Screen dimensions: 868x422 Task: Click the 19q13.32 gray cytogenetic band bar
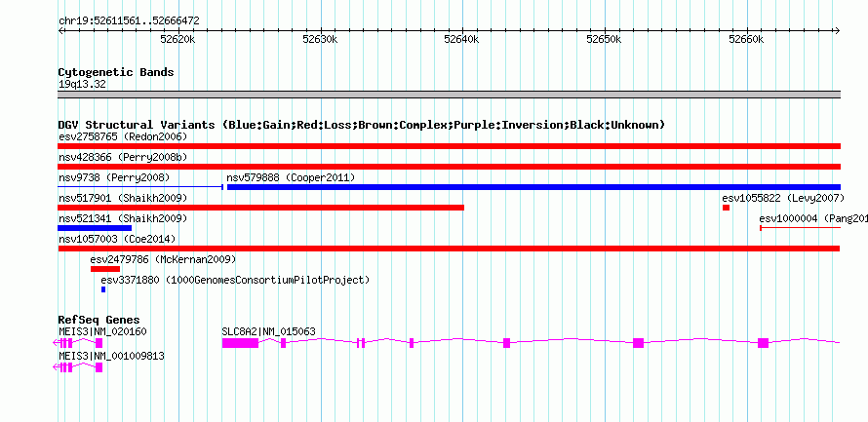click(449, 95)
